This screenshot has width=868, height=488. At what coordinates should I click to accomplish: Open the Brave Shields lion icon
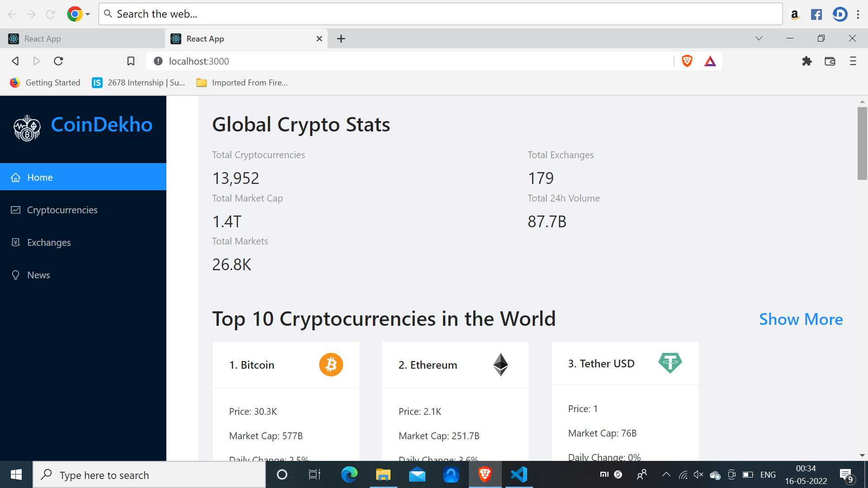point(687,61)
